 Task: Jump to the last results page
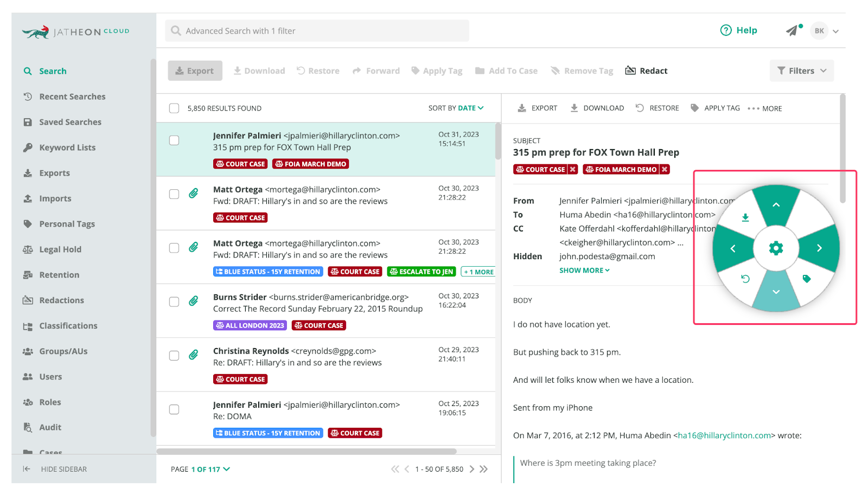point(483,469)
